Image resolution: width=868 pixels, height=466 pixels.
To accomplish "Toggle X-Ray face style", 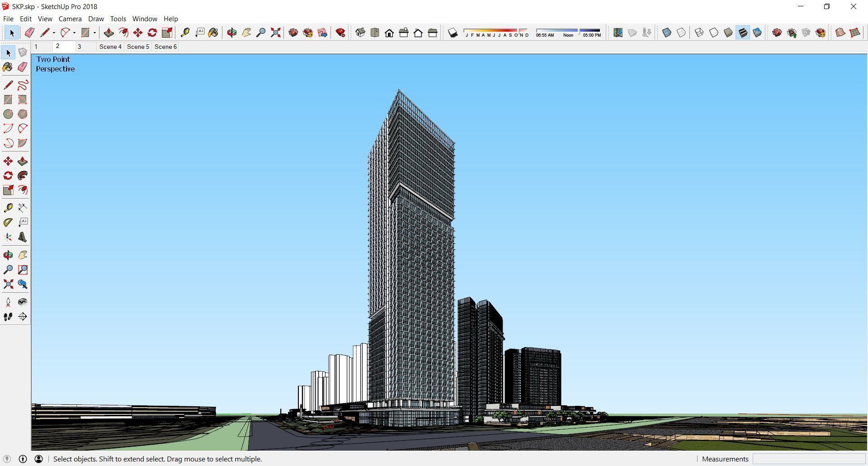I will [667, 33].
